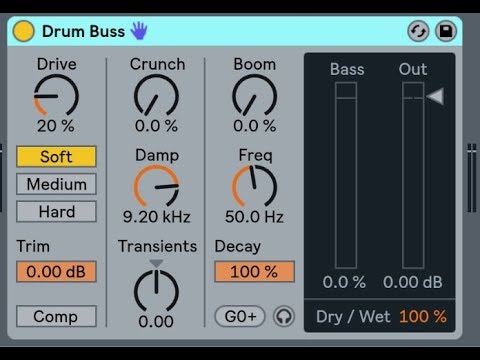Click the Boom 0.0 % value
Screen dimensions: 480x360
click(254, 126)
